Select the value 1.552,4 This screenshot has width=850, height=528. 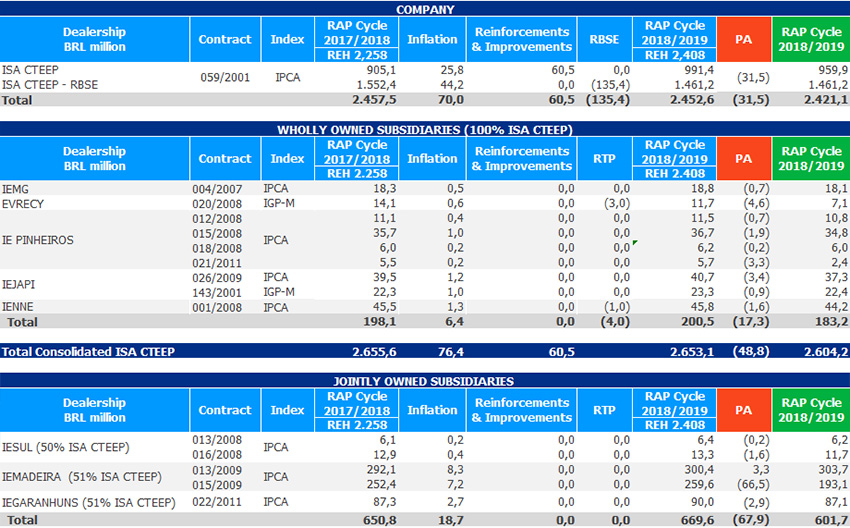pyautogui.click(x=375, y=85)
